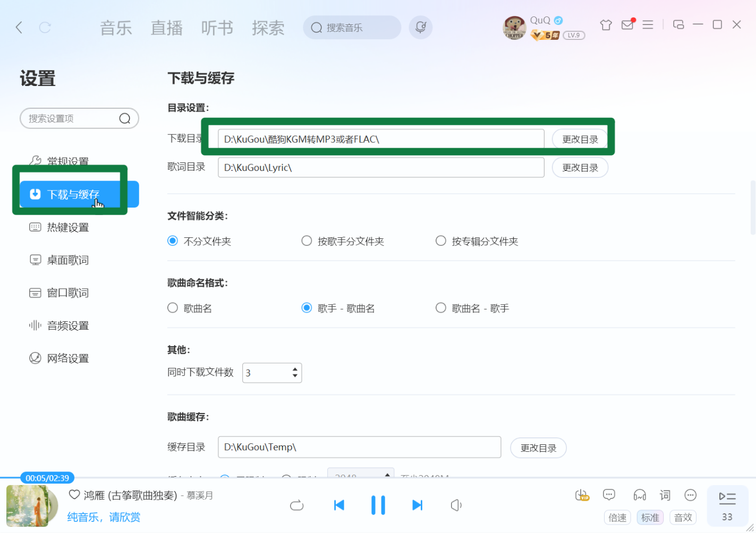The height and width of the screenshot is (533, 756).
Task: Click the LV.9 level badge
Action: tap(574, 35)
